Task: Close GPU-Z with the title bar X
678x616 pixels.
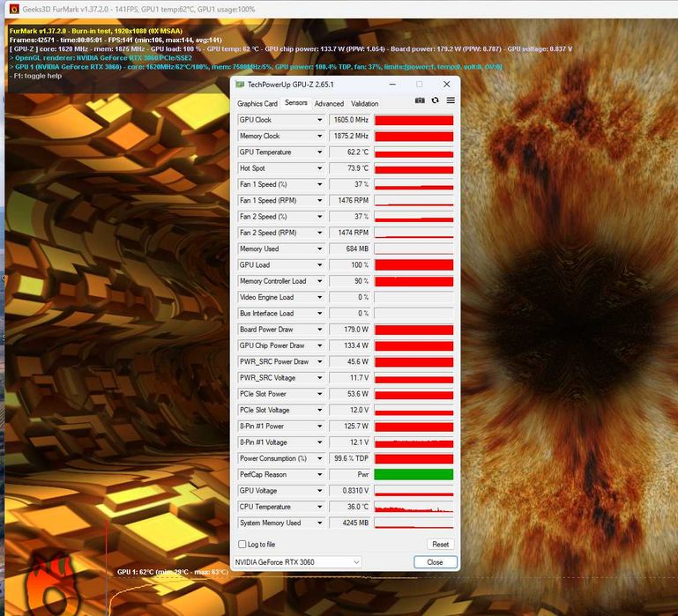Action: pyautogui.click(x=447, y=85)
